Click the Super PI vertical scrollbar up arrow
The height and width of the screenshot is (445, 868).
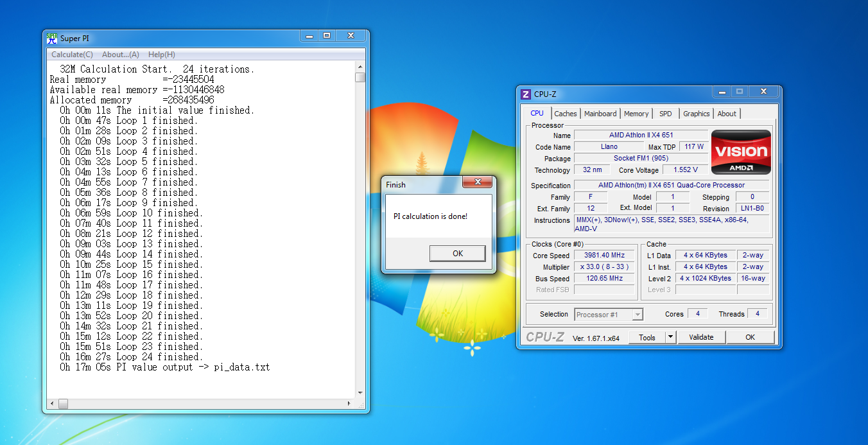pos(360,67)
